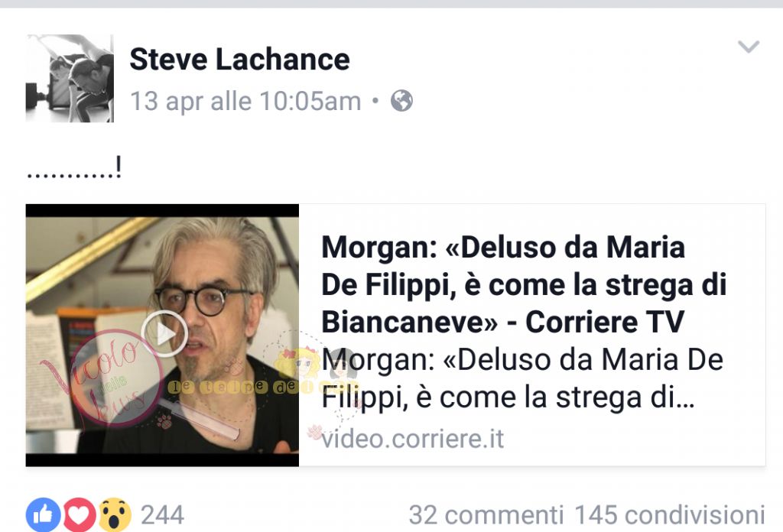This screenshot has height=532, width=783.
Task: Open the bold Corriere TV article headline
Action: 523,284
